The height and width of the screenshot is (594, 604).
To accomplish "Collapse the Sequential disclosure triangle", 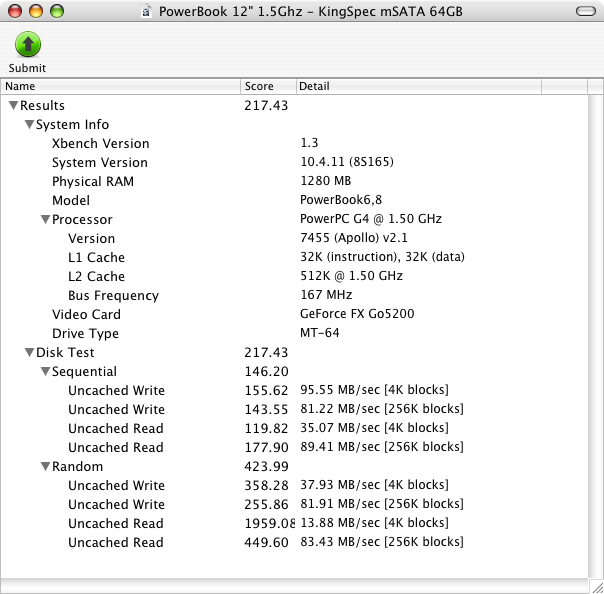I will pos(45,371).
